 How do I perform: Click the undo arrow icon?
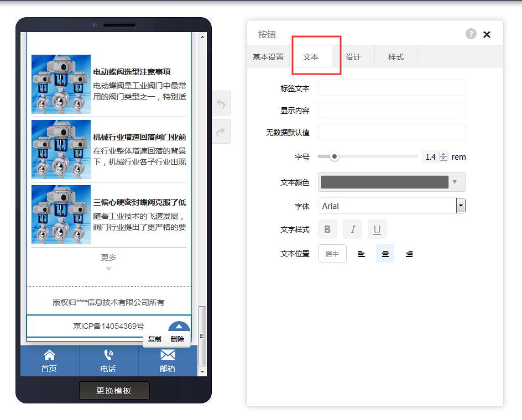pos(221,103)
